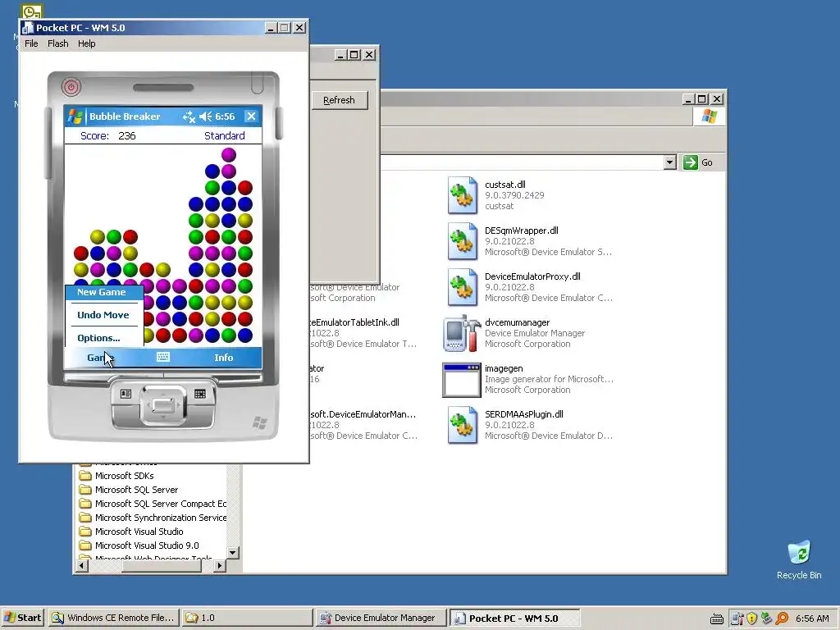Tap the connectivity icon in the Pocket PC title bar
840x630 pixels.
[189, 116]
